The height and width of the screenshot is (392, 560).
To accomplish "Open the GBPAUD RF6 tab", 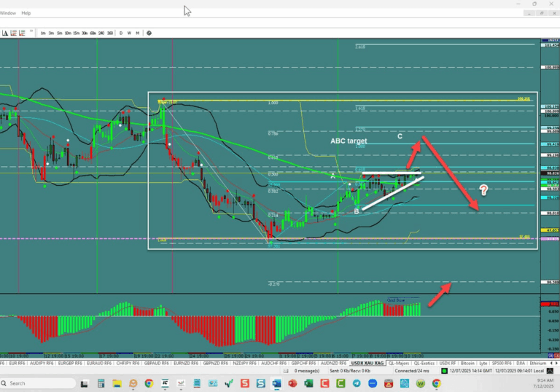I will 157,363.
